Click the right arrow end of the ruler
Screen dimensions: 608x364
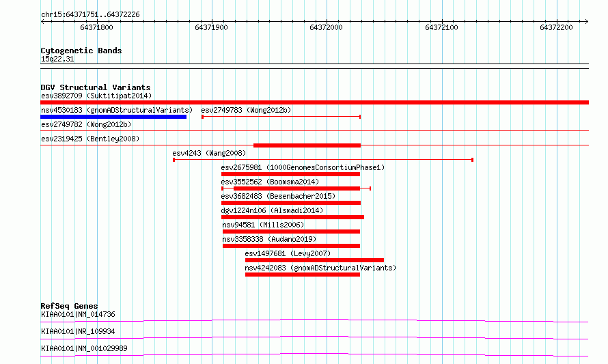(586, 21)
